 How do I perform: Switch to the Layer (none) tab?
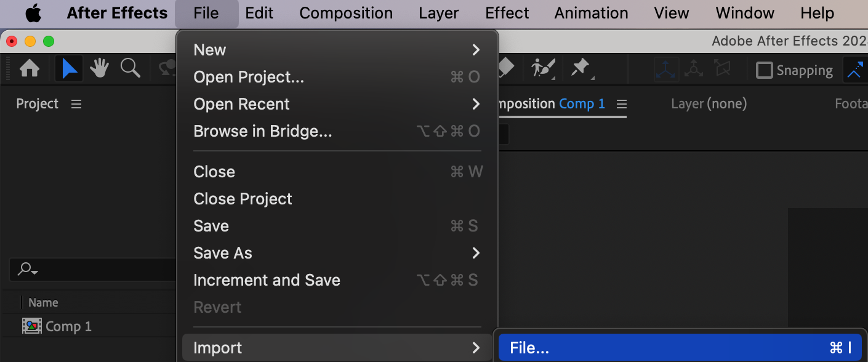pos(709,104)
